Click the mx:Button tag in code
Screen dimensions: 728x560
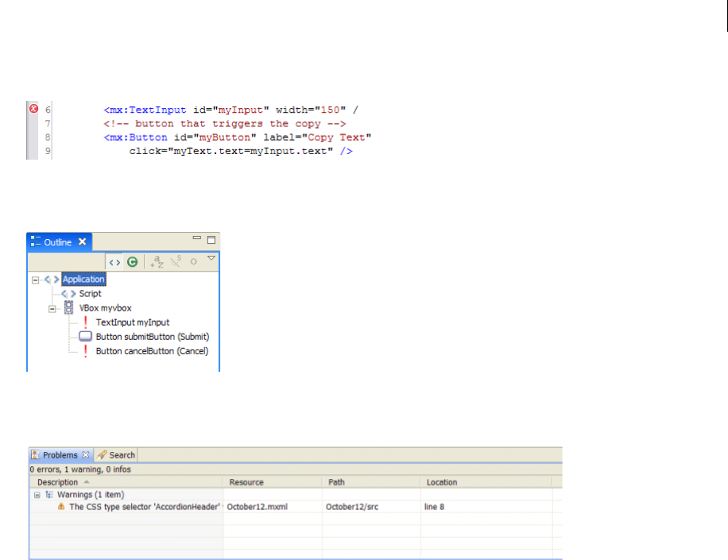[x=136, y=137]
